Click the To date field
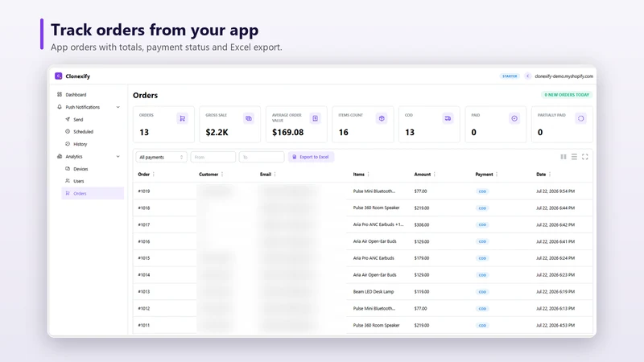Screen dimensions: 644x362 tap(262, 157)
